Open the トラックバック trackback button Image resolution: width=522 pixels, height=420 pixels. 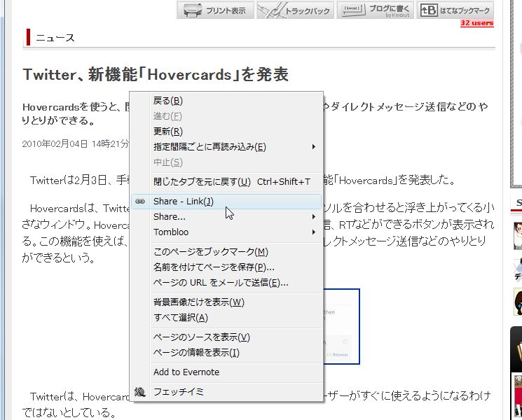coord(295,10)
